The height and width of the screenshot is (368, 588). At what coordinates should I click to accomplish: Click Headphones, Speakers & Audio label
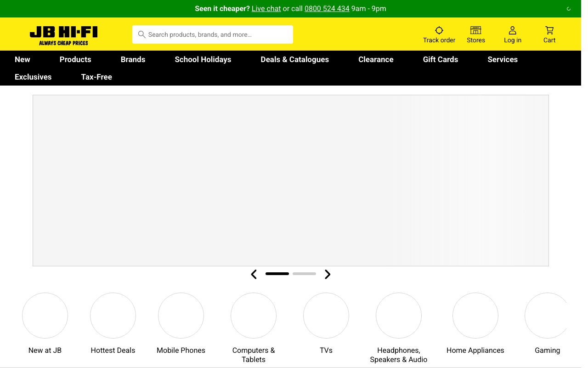point(399,355)
